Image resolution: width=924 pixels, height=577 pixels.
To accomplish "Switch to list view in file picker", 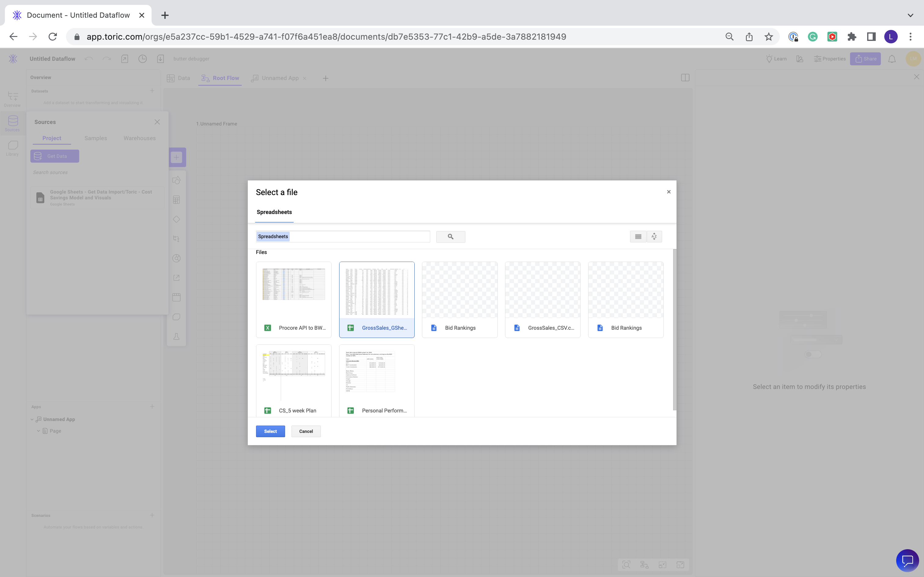I will (x=638, y=237).
